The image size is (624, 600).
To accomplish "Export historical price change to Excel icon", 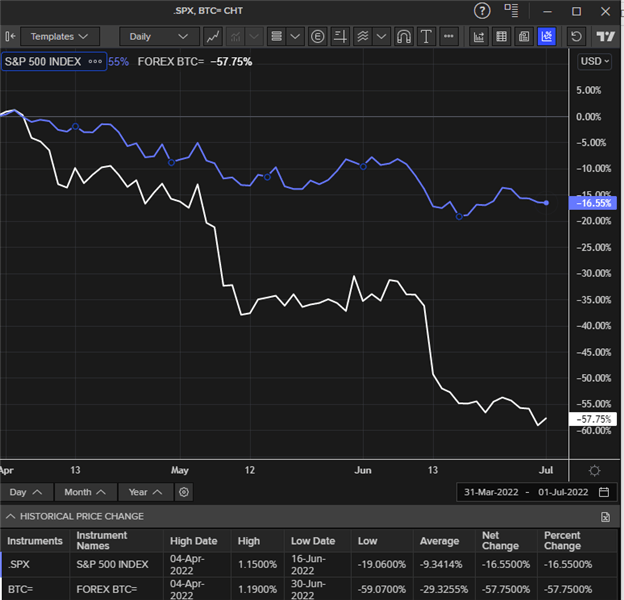I will pos(605,517).
